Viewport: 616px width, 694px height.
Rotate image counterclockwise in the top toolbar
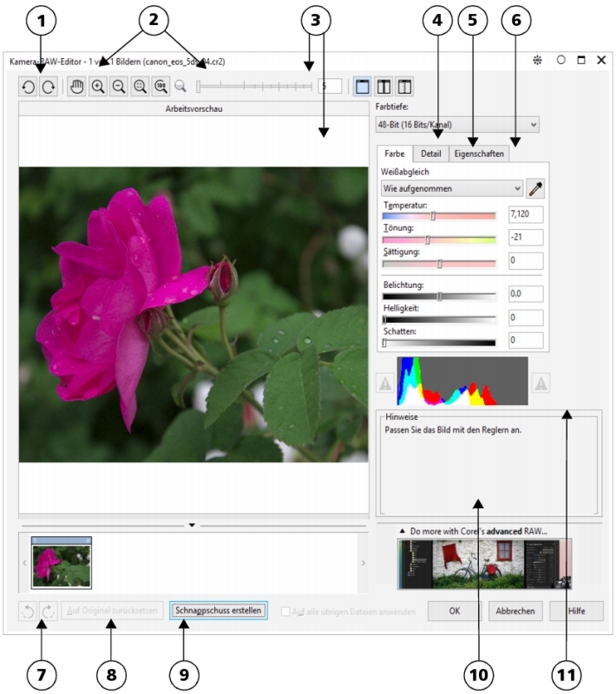29,87
